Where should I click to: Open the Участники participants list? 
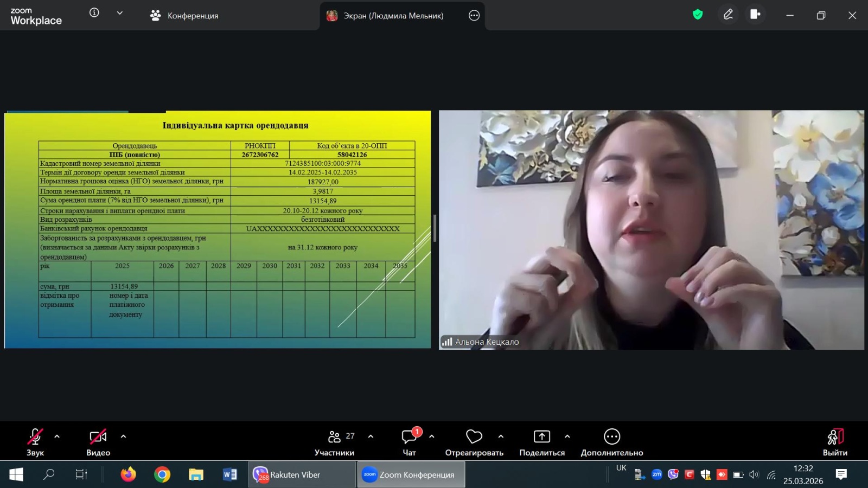click(334, 442)
